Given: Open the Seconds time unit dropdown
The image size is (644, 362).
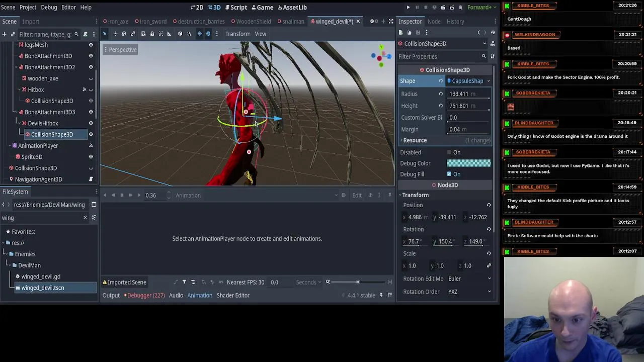Looking at the screenshot, I should pos(309,282).
